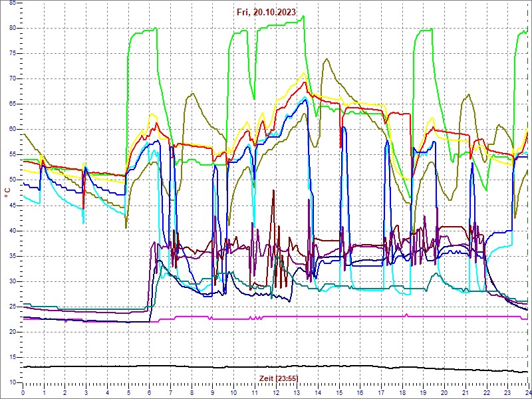Select hour 21 on the time axis
532x399 pixels.
[465, 392]
